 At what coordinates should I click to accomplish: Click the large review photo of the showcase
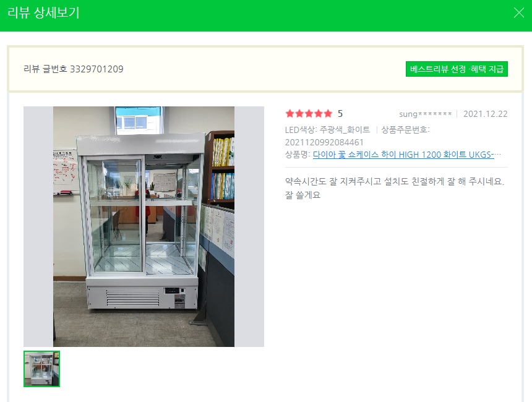(144, 226)
